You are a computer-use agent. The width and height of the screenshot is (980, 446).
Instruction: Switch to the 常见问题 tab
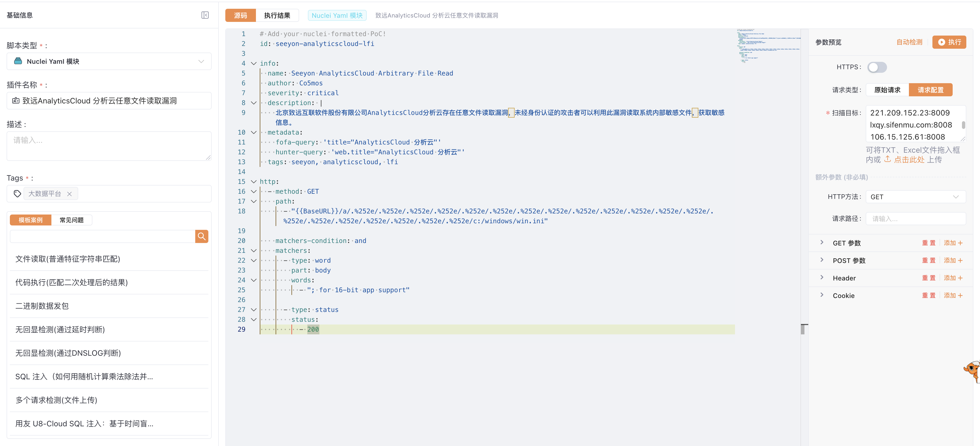pyautogui.click(x=72, y=220)
